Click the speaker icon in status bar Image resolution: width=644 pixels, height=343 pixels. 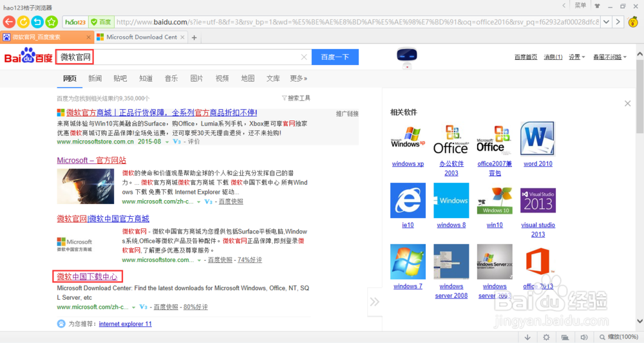point(584,337)
